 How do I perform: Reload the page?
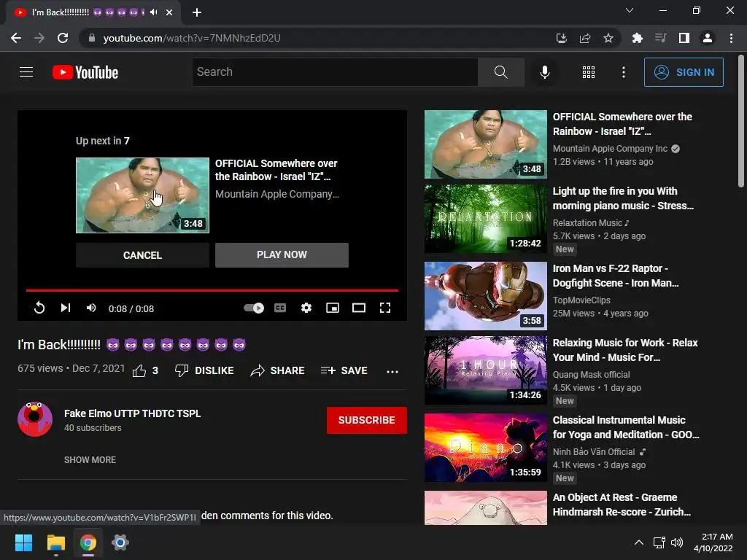pos(63,38)
